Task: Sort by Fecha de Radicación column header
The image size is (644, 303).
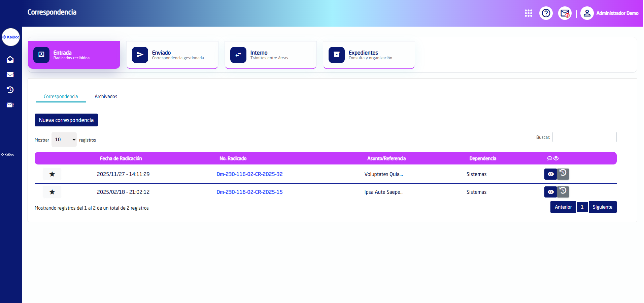Action: 121,158
